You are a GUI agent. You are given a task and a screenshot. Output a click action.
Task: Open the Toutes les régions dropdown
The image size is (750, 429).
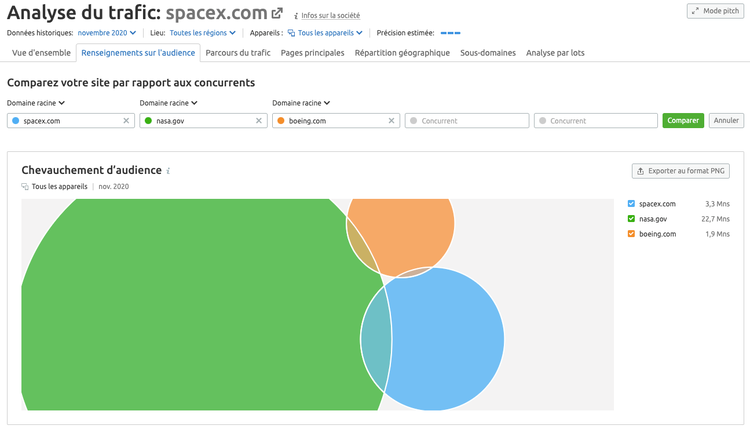point(202,33)
